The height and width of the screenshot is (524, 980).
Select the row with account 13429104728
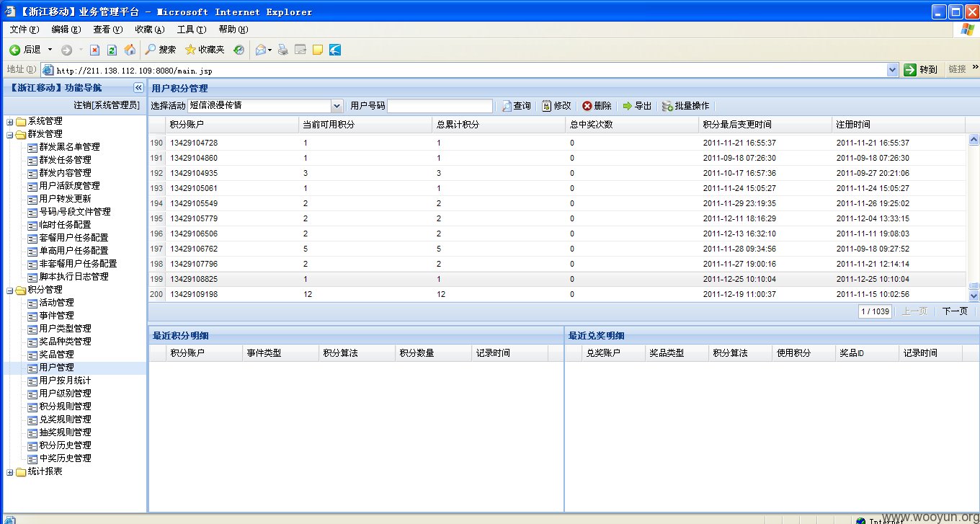pos(557,143)
